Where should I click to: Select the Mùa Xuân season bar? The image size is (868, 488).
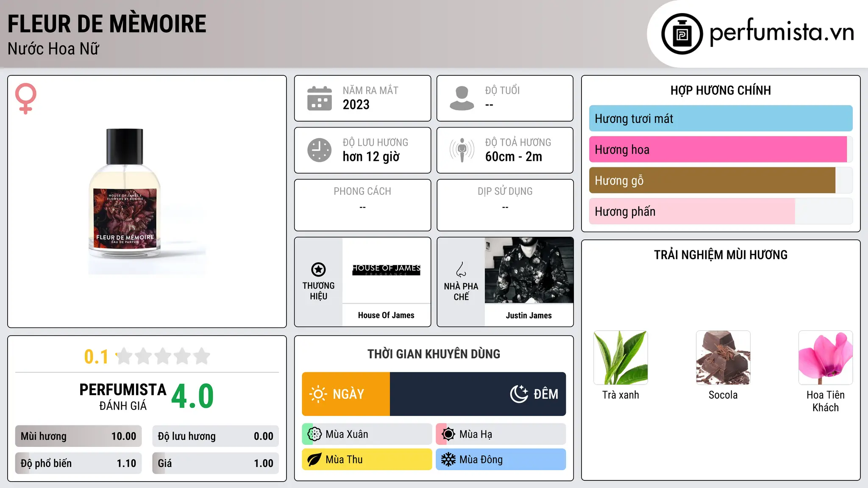(367, 434)
